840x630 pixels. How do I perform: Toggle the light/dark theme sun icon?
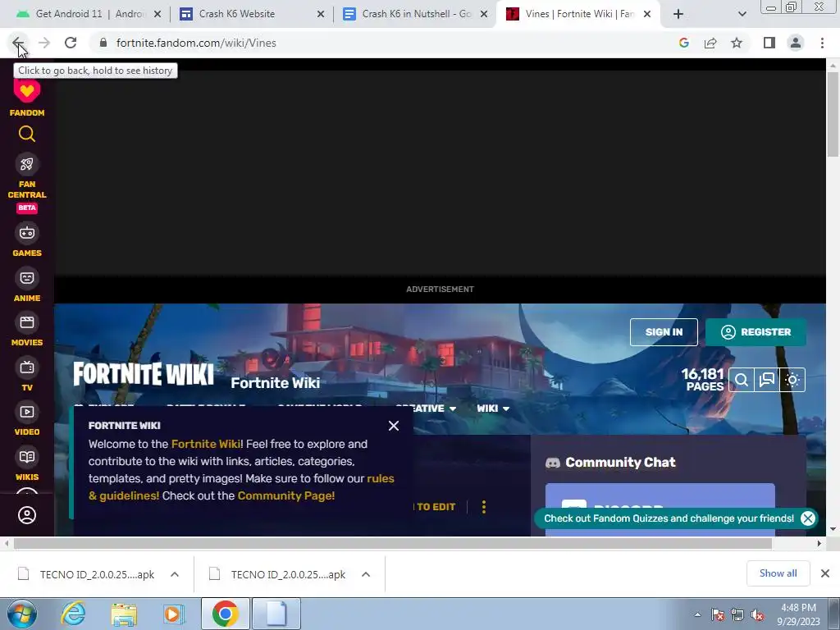coord(792,381)
